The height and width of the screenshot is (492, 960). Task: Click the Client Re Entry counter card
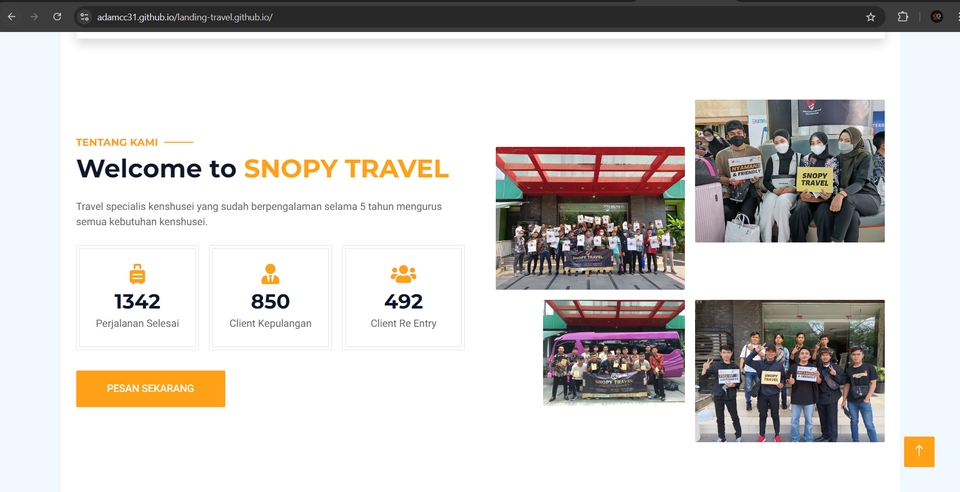pyautogui.click(x=403, y=297)
